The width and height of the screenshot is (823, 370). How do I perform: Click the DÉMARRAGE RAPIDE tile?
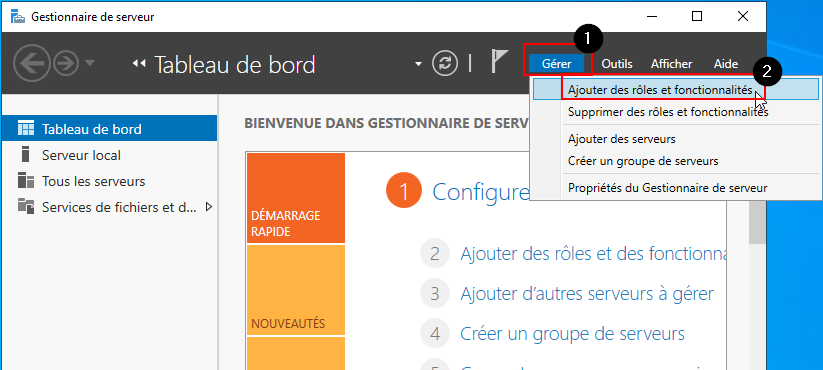(x=296, y=198)
